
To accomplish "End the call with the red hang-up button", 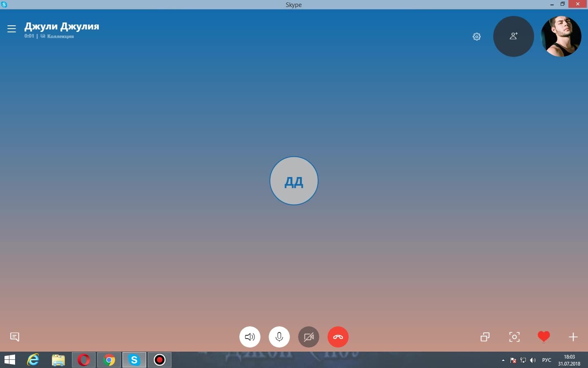I will tap(338, 337).
